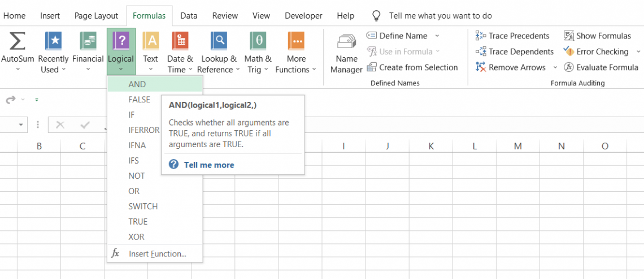Screen dimensions: 644x279
Task: Open the Recently Used functions icon
Action: 54,41
